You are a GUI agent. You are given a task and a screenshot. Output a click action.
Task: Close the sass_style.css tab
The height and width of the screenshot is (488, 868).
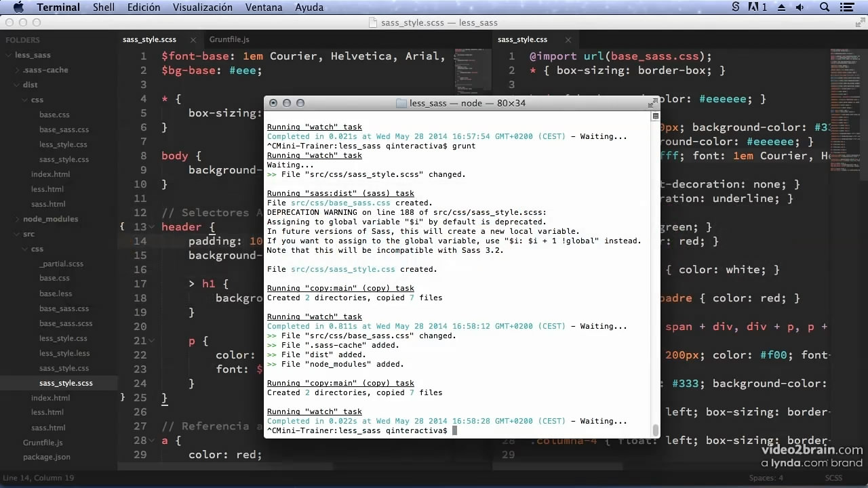568,40
